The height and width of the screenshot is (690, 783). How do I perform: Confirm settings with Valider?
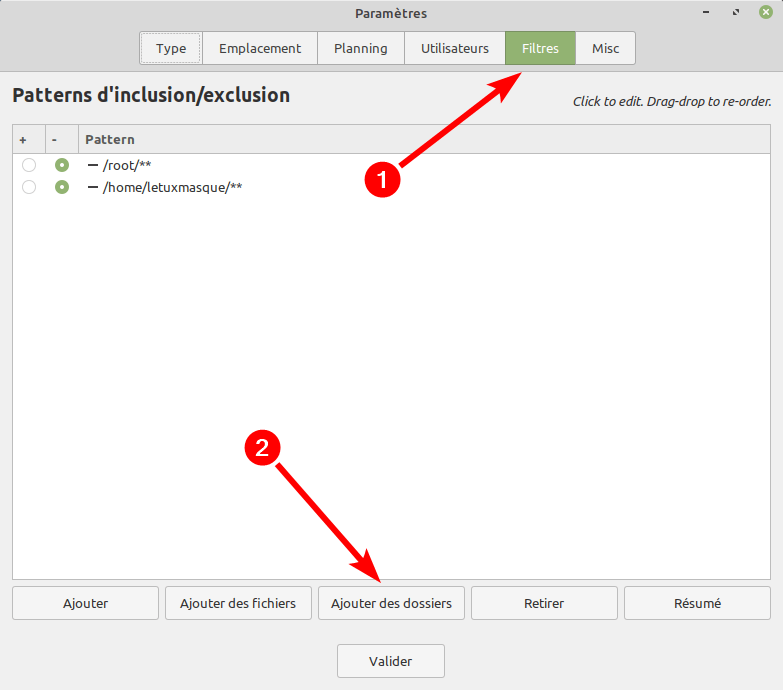pos(390,661)
